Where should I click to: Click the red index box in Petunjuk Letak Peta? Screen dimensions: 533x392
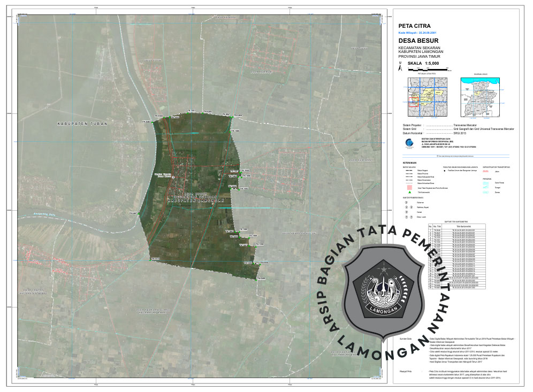click(x=413, y=102)
